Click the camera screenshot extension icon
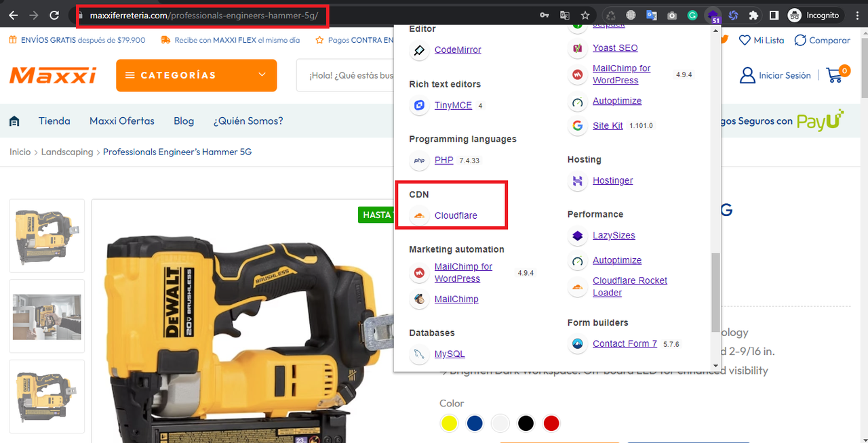This screenshot has height=443, width=868. (x=671, y=15)
